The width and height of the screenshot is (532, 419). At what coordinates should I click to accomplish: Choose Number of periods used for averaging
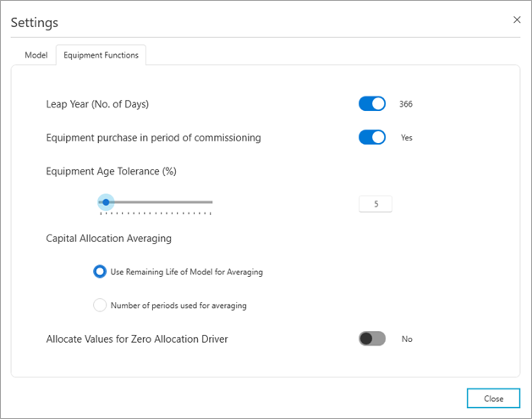tap(100, 305)
